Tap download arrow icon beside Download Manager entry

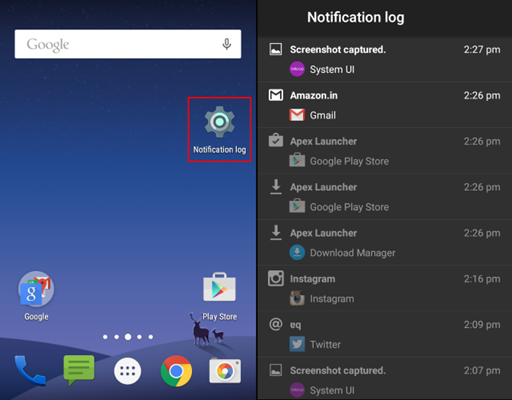click(276, 232)
